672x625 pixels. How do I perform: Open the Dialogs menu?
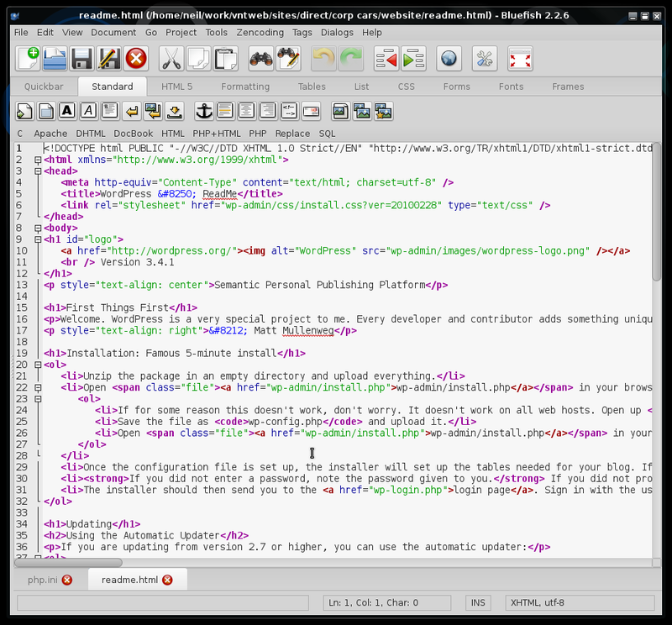click(338, 33)
